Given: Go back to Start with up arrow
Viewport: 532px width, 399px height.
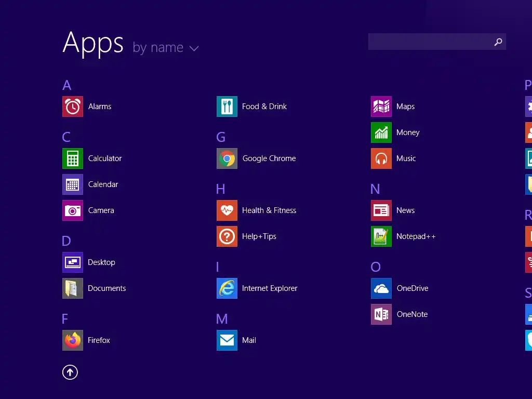Looking at the screenshot, I should [70, 372].
